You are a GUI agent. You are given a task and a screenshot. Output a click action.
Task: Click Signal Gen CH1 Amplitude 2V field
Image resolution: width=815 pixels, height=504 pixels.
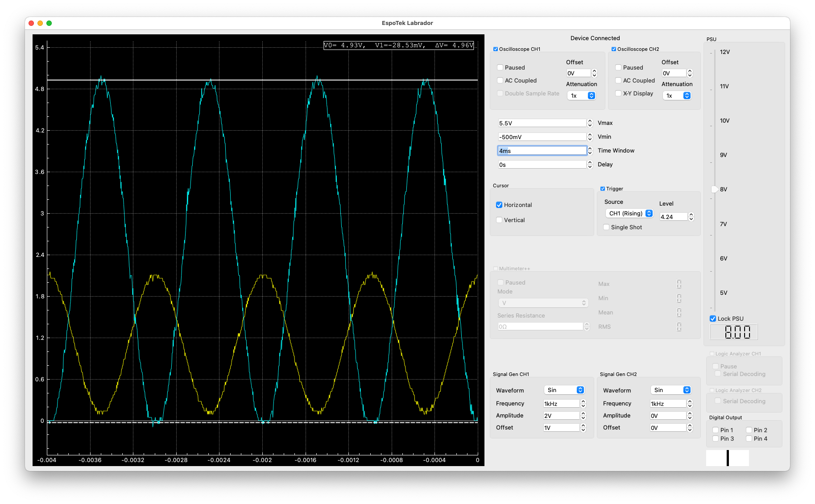561,416
